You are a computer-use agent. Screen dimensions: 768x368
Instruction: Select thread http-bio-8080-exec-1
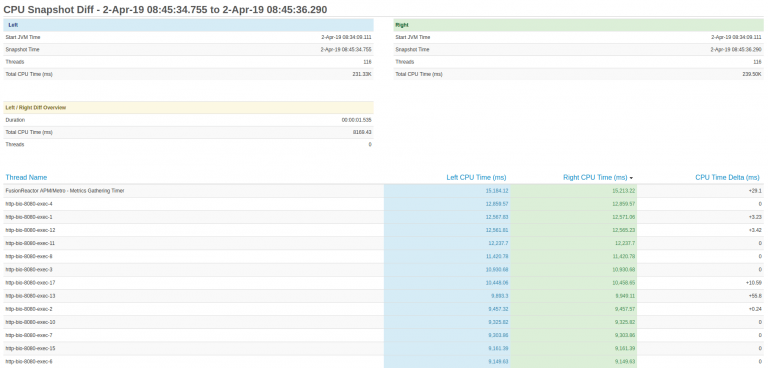[x=29, y=217]
